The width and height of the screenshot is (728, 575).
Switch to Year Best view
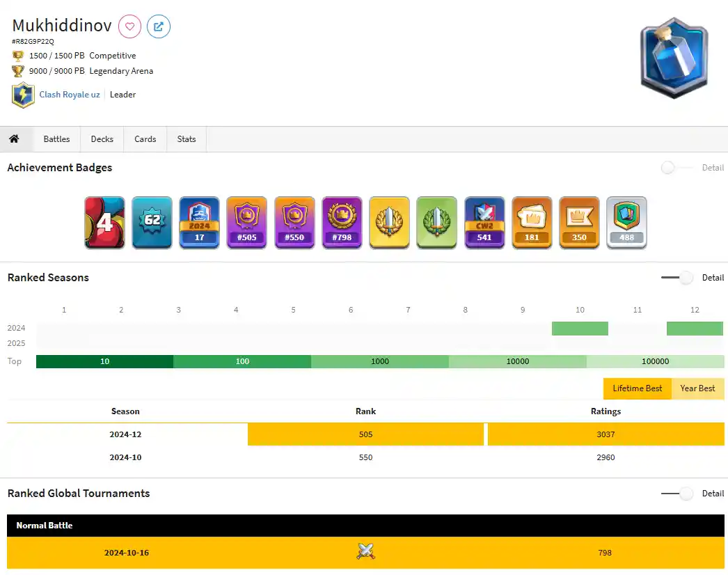[x=697, y=388]
